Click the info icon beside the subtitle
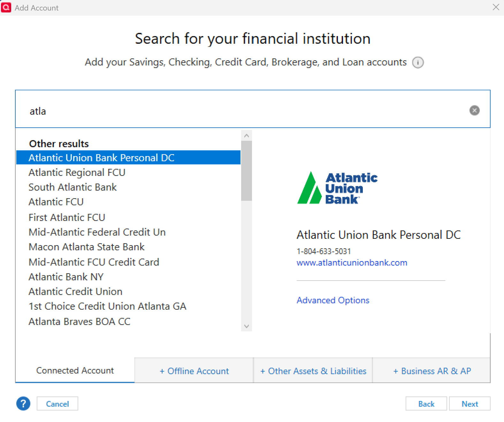 tap(418, 63)
